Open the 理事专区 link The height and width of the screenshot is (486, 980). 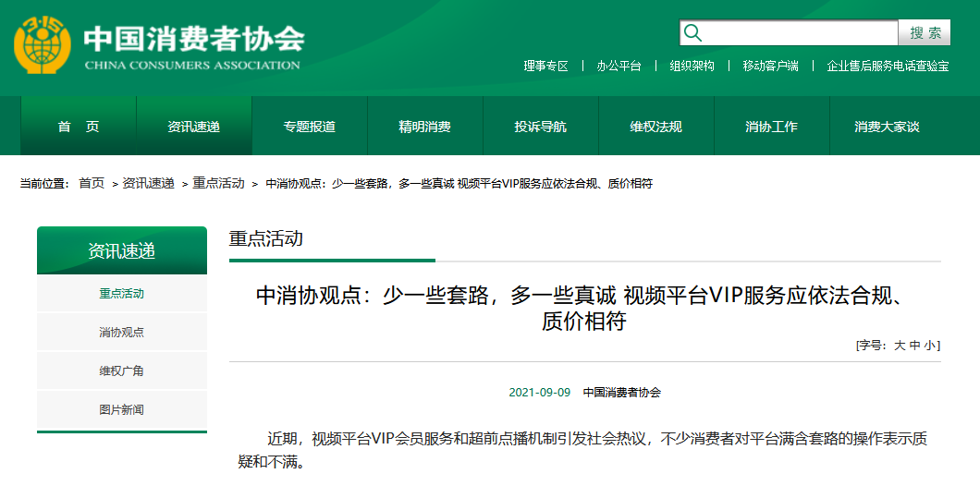point(545,67)
